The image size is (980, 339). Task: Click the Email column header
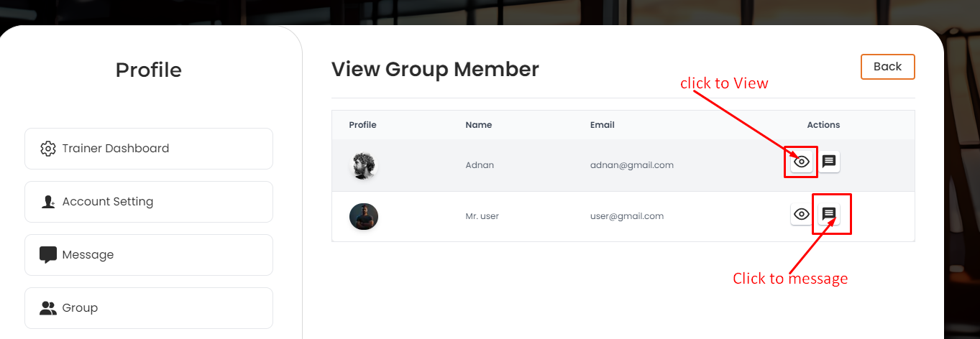tap(602, 125)
